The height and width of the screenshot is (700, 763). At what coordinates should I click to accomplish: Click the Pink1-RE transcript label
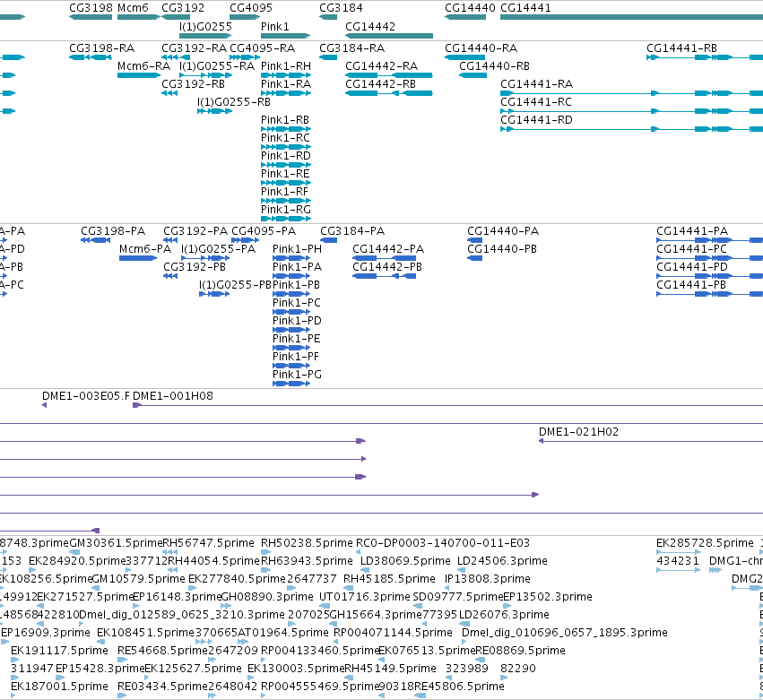[284, 174]
